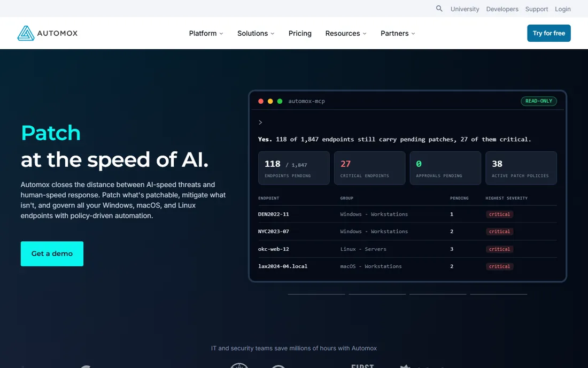This screenshot has height=368, width=588.
Task: Select the third carousel progress bar
Action: [x=438, y=294]
